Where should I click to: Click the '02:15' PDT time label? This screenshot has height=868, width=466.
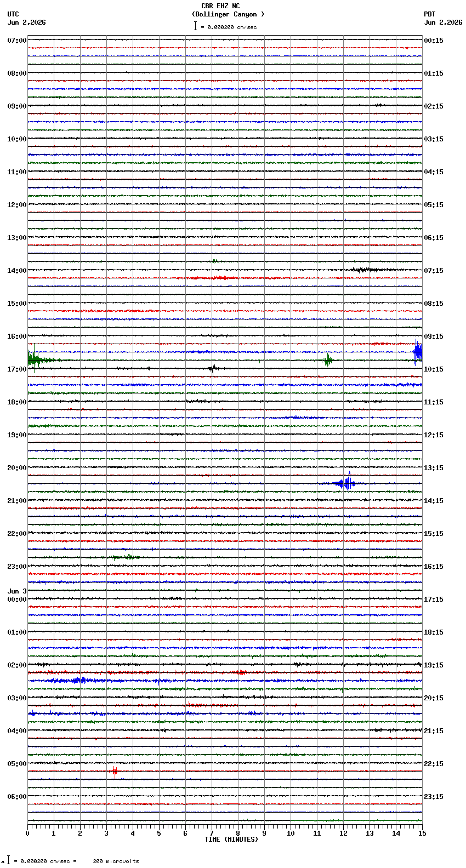point(434,106)
